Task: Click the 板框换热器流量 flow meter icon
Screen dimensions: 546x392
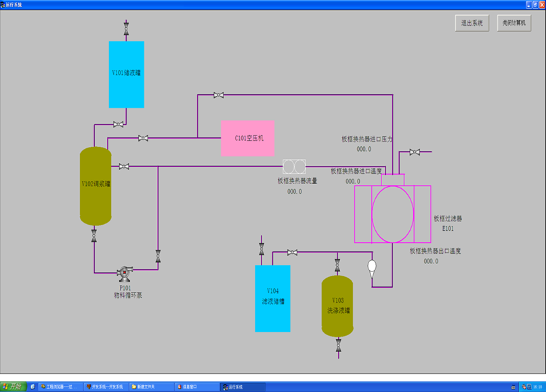Action: (x=294, y=167)
